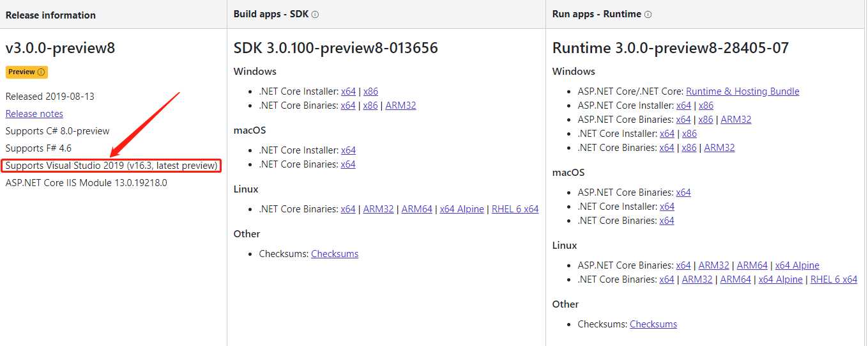868x346 pixels.
Task: Download Runtime Windows .NET Core Binaries x64
Action: tap(667, 148)
